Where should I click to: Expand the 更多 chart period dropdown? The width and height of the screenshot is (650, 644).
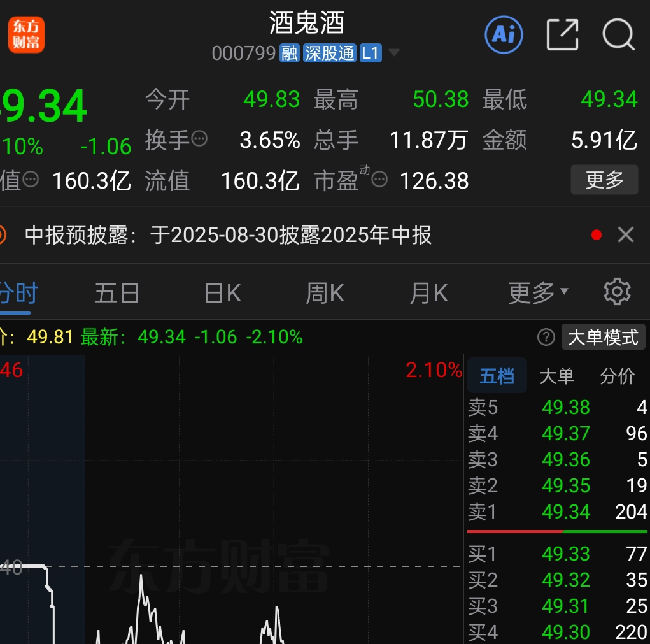(538, 293)
